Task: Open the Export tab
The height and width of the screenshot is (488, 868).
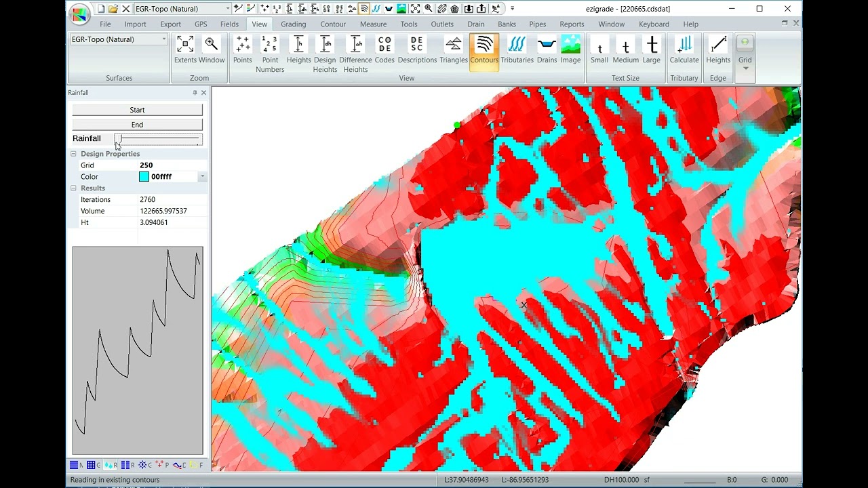Action: (170, 24)
